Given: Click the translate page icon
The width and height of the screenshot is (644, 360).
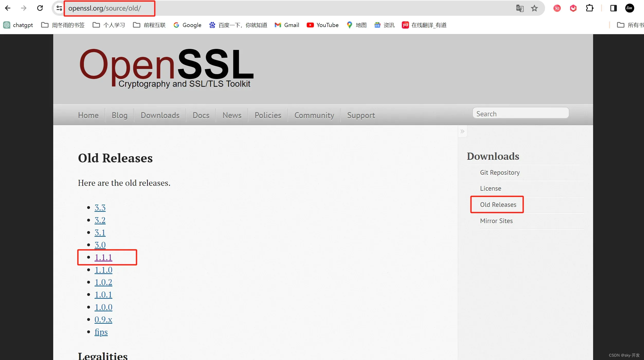Looking at the screenshot, I should point(519,8).
